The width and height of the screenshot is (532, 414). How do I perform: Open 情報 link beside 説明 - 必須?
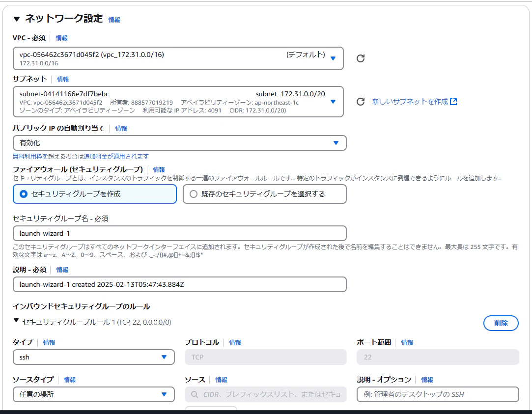point(62,270)
